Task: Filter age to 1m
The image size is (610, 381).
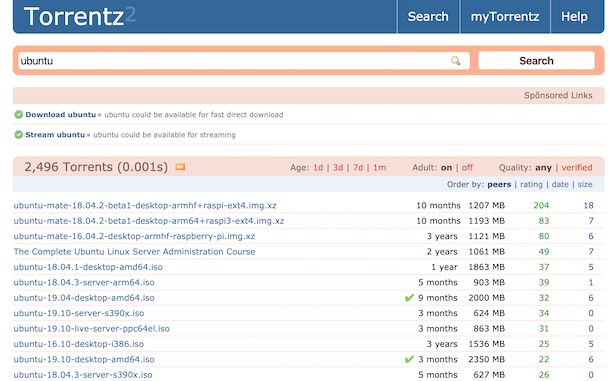Action: pos(380,167)
